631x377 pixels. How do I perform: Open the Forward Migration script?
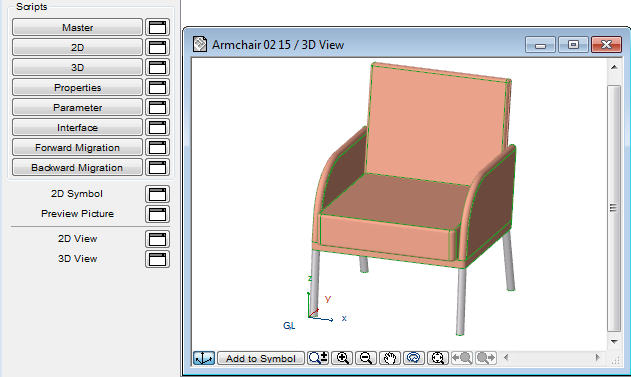click(77, 147)
